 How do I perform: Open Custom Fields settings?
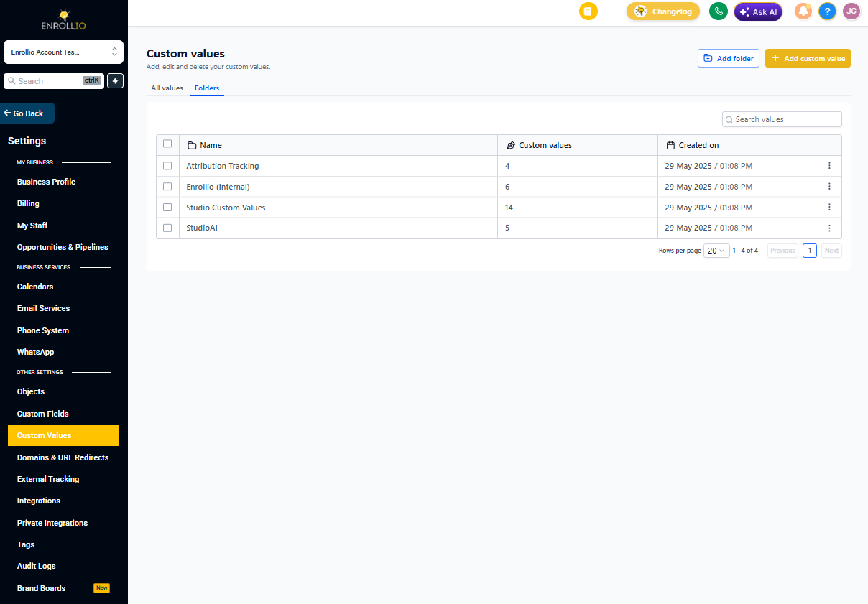click(43, 414)
